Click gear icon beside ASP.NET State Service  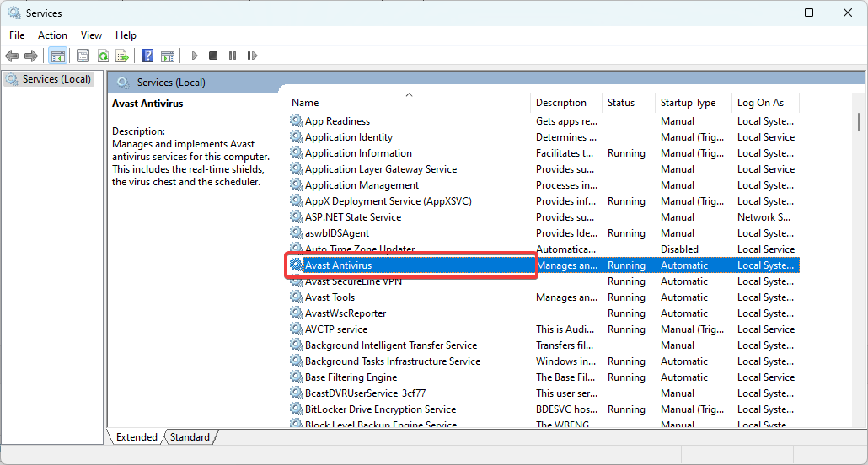(297, 217)
